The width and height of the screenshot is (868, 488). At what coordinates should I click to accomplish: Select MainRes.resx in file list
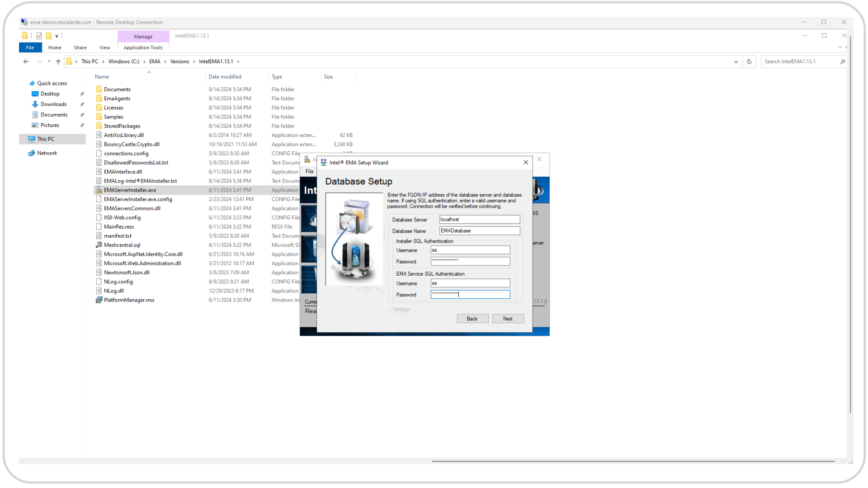[119, 227]
